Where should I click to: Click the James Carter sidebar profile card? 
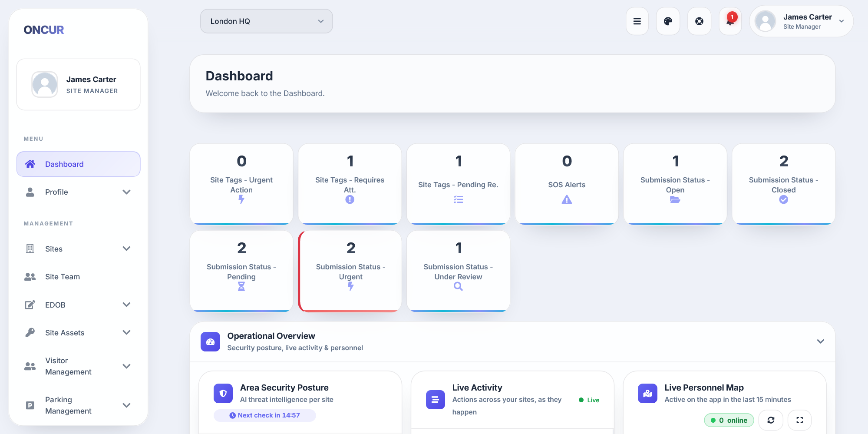pos(78,85)
